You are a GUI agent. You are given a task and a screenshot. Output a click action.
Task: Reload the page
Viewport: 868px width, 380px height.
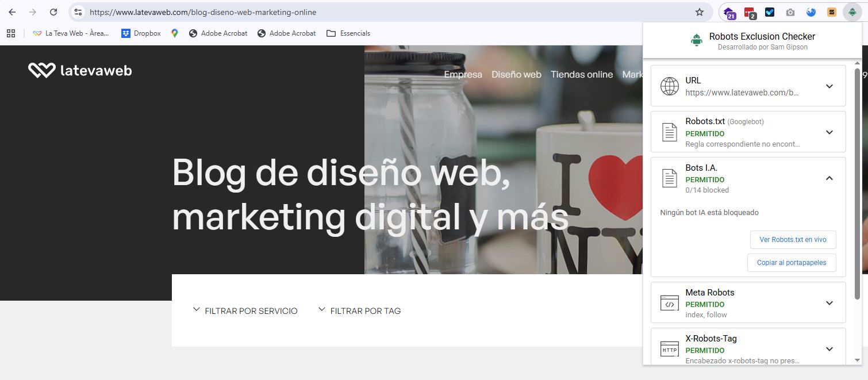tap(53, 12)
